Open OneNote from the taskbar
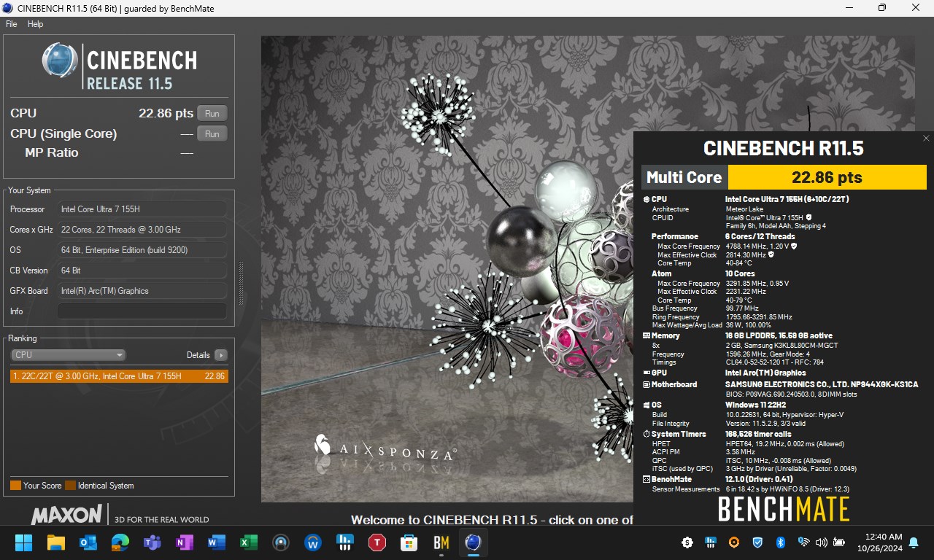This screenshot has width=934, height=560. coord(184,542)
